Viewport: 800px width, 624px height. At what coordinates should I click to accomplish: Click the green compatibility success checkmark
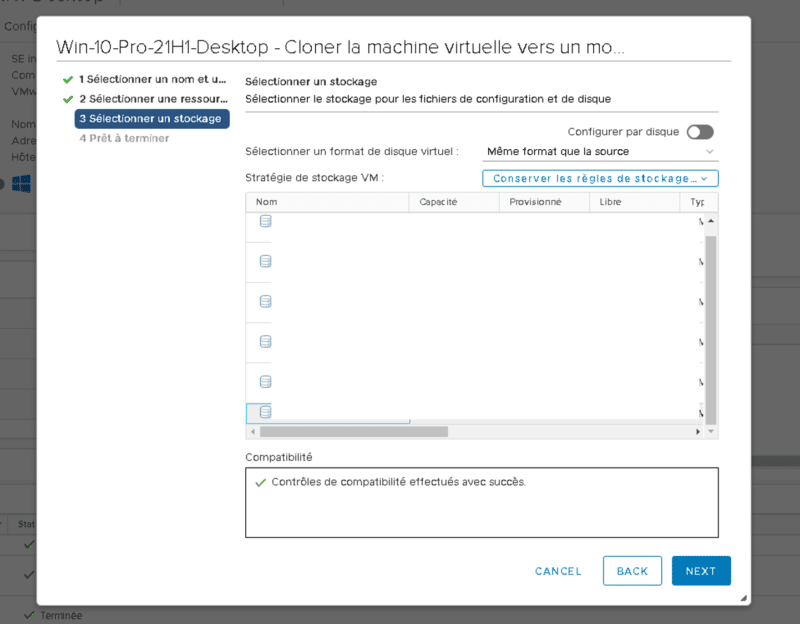pyautogui.click(x=260, y=482)
